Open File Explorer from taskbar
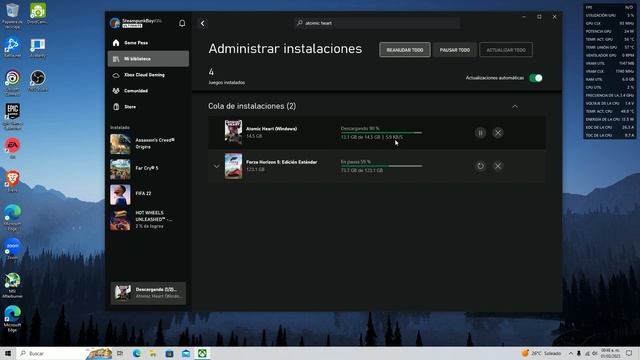Screen dimensions: 640x360 pos(153,353)
